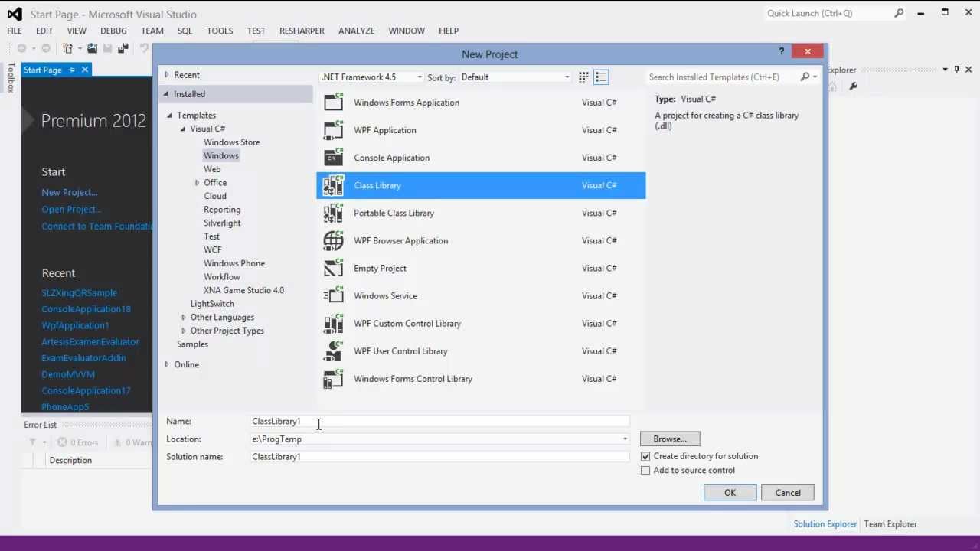Select Silverlight in the template tree
Viewport: 980px width, 551px height.
click(x=222, y=223)
